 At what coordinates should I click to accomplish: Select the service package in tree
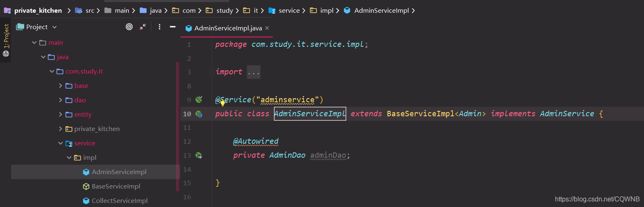[x=95, y=143]
